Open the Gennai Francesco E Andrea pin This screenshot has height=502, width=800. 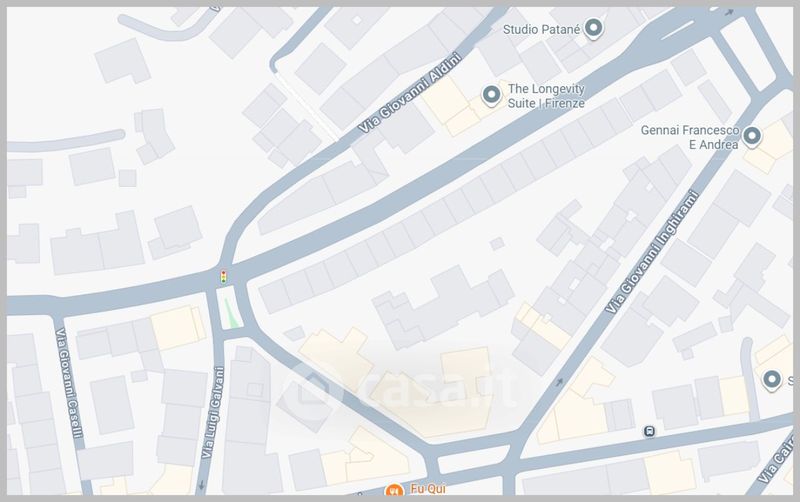tap(752, 137)
